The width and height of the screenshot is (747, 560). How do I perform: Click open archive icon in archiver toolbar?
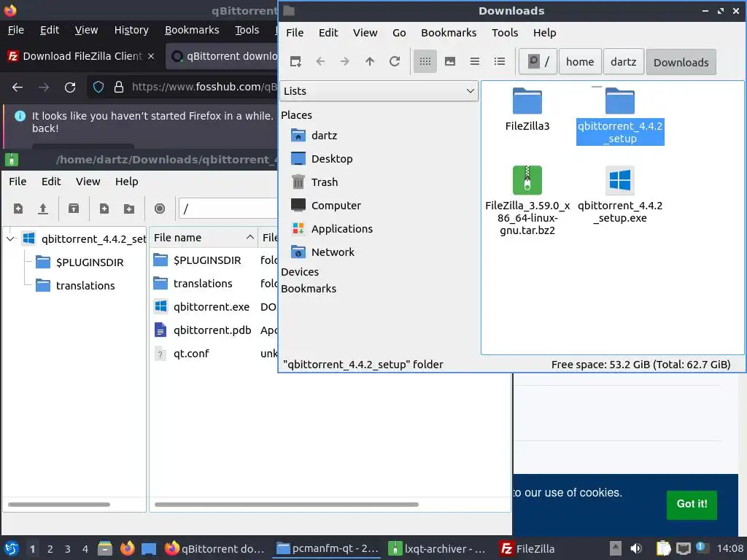click(43, 209)
